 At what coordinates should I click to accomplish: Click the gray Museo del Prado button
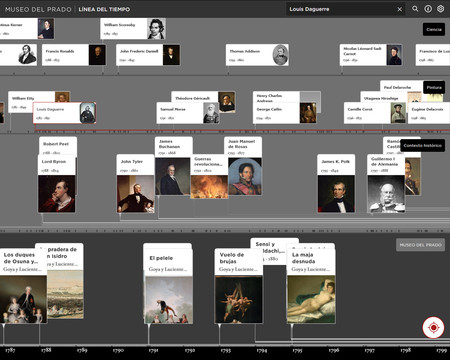[420, 245]
